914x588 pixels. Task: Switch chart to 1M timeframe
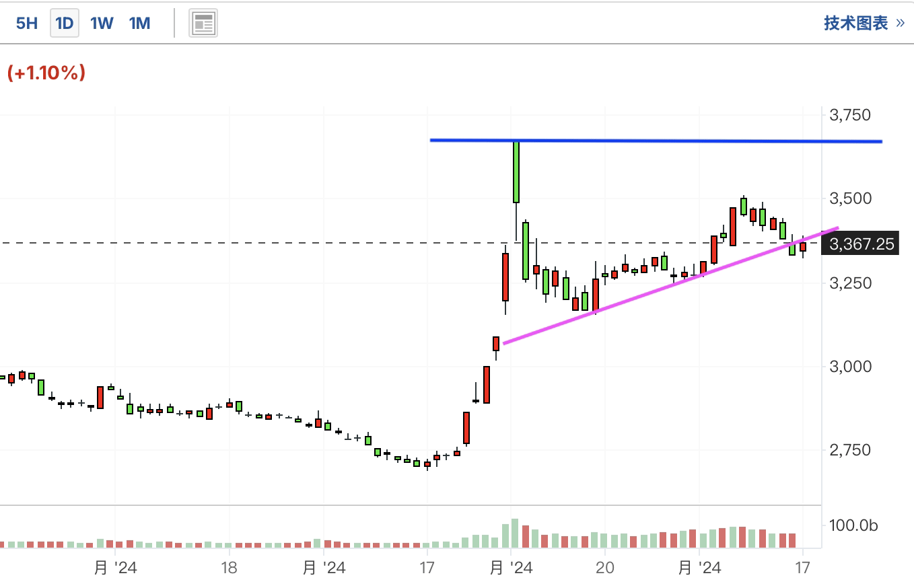[139, 24]
